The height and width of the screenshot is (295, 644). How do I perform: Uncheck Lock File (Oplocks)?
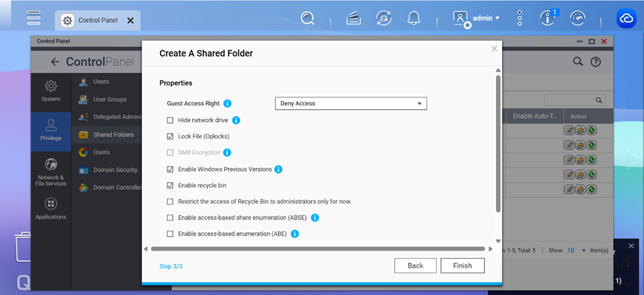click(170, 136)
